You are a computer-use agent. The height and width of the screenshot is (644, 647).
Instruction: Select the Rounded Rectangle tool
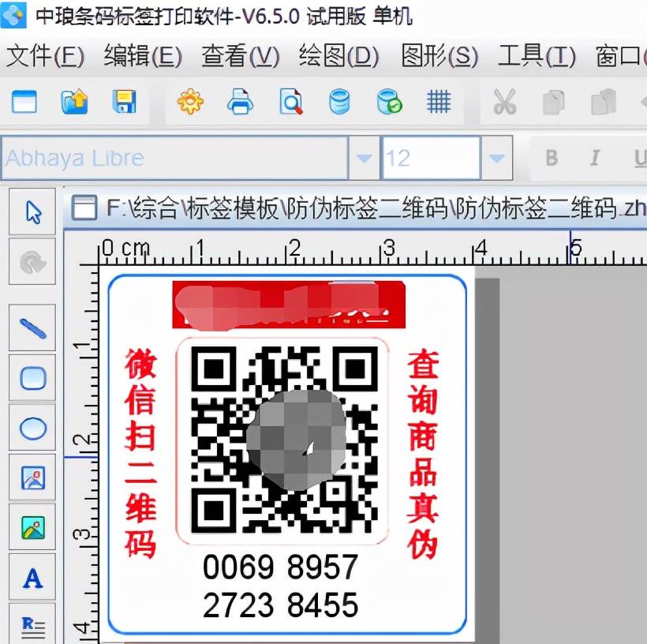click(x=32, y=378)
